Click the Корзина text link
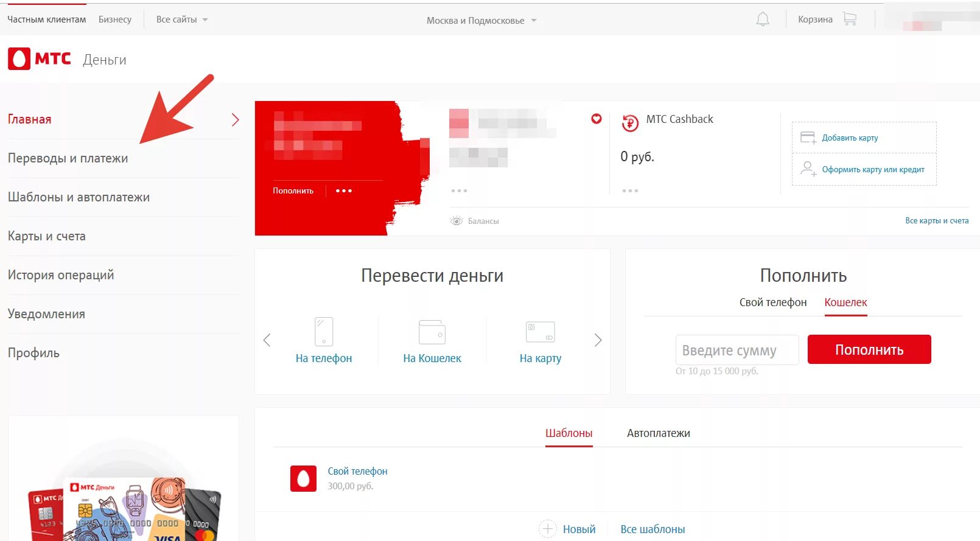Screen dimensions: 980x541 point(815,19)
